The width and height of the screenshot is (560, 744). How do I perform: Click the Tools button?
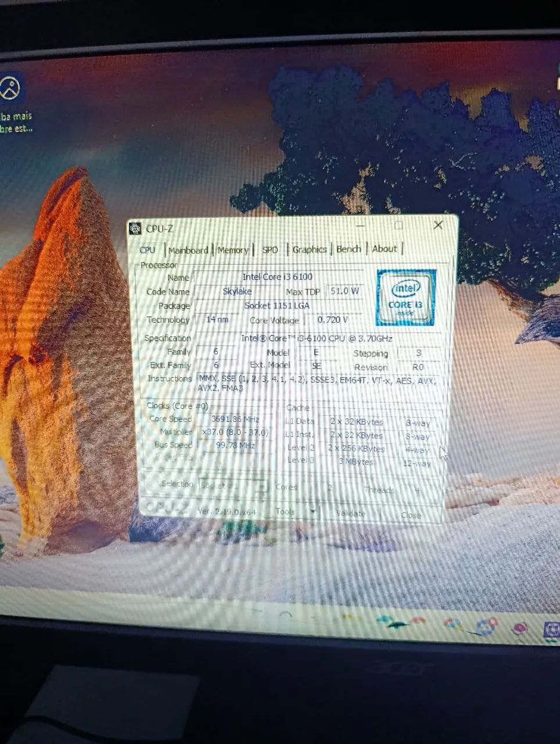pyautogui.click(x=286, y=511)
